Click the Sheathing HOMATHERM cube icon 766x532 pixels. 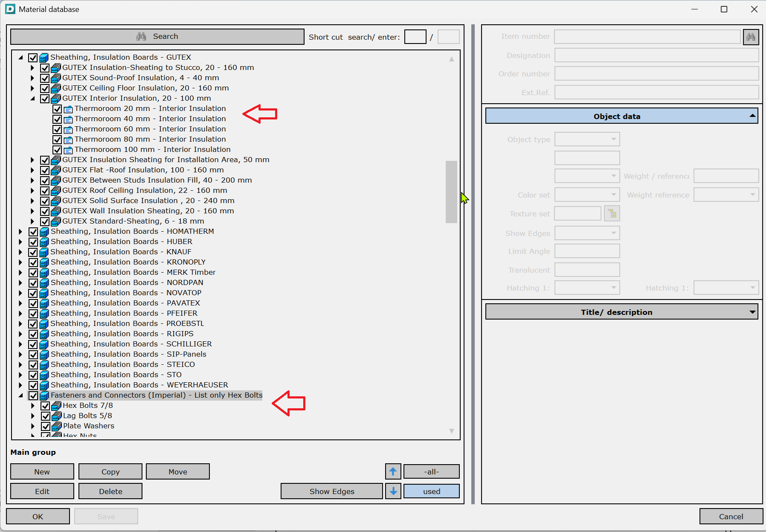click(44, 232)
